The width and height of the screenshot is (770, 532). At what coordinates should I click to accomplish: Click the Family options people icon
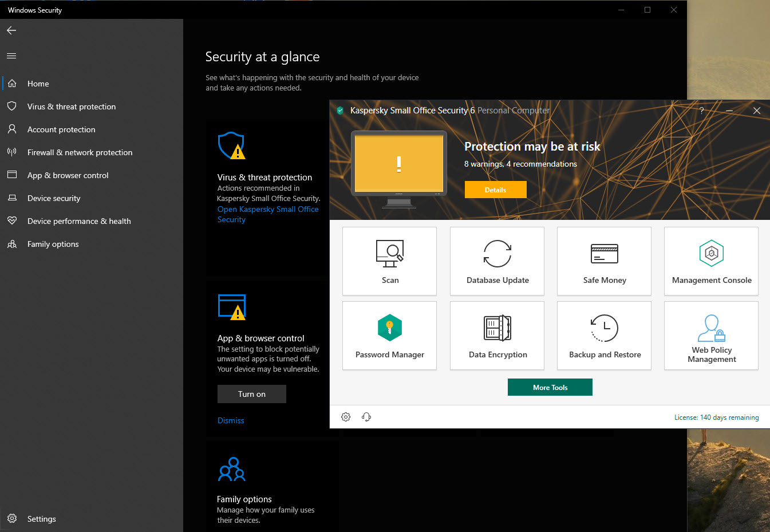[232, 469]
